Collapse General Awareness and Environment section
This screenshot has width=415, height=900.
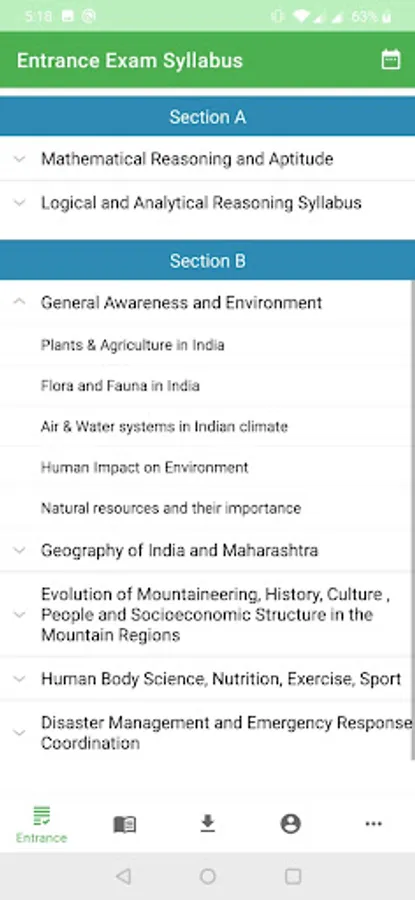(x=207, y=302)
